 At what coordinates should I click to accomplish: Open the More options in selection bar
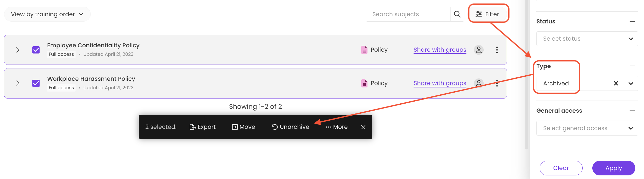coord(337,127)
